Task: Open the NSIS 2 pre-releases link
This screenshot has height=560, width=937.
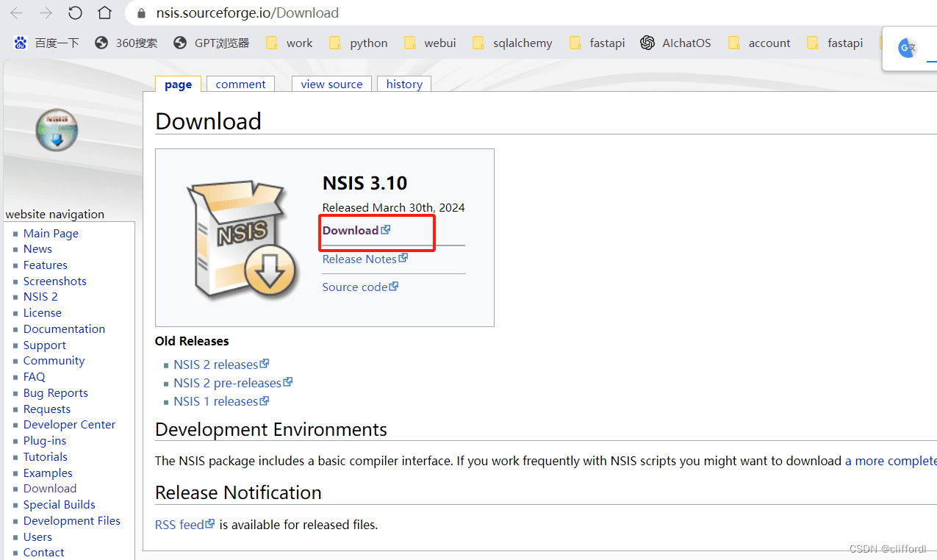Action: pos(233,383)
